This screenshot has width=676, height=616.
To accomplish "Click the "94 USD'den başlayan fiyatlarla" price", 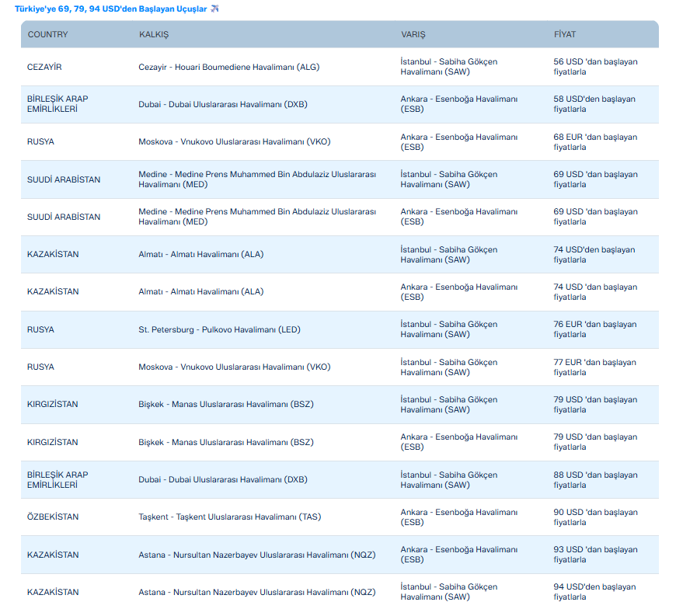I will (594, 592).
